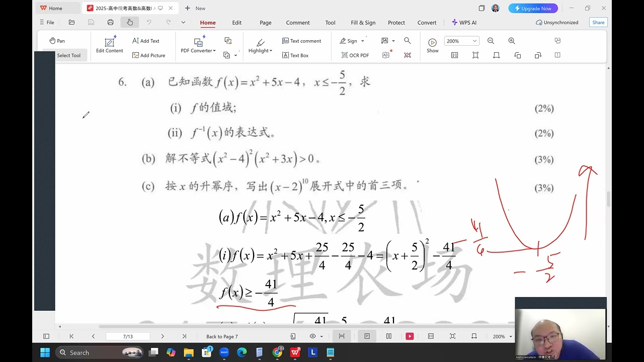Viewport: 644px width, 362px height.
Task: Go to next page arrow
Action: [163, 336]
